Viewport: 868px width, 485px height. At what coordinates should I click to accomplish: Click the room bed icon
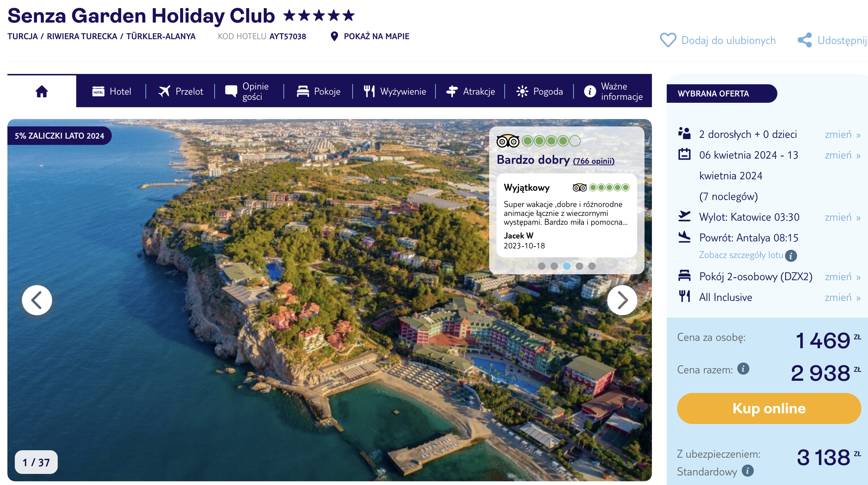tap(684, 275)
